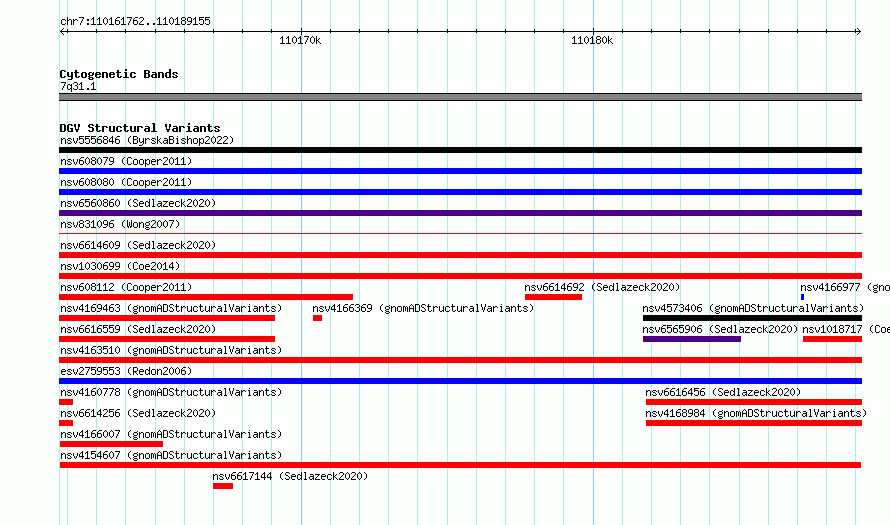The image size is (890, 525).
Task: Click the red nsv6614692 variant bar
Action: (x=553, y=297)
